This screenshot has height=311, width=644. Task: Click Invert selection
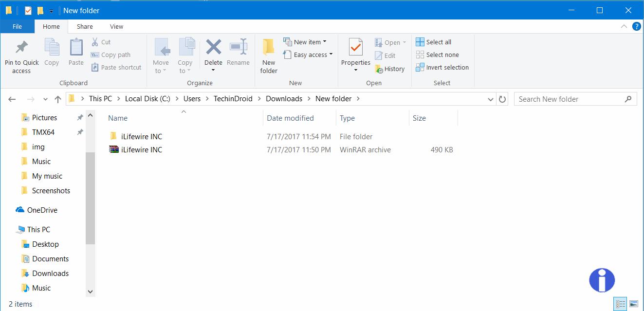tap(442, 67)
